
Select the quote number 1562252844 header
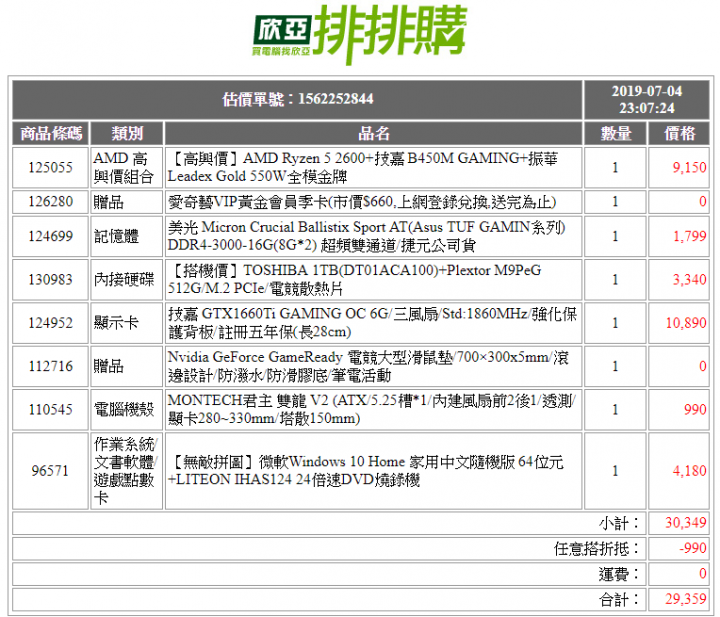[298, 99]
